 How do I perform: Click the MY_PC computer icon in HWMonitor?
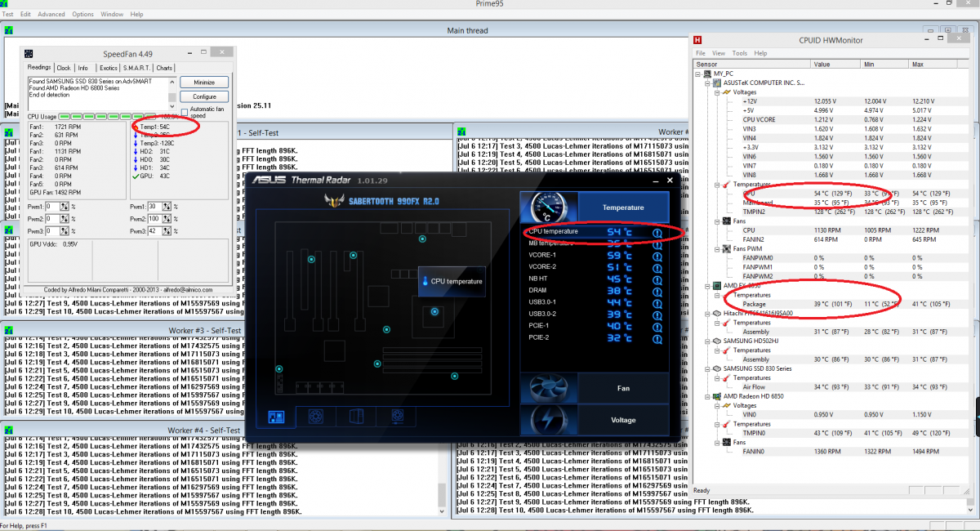(x=706, y=74)
